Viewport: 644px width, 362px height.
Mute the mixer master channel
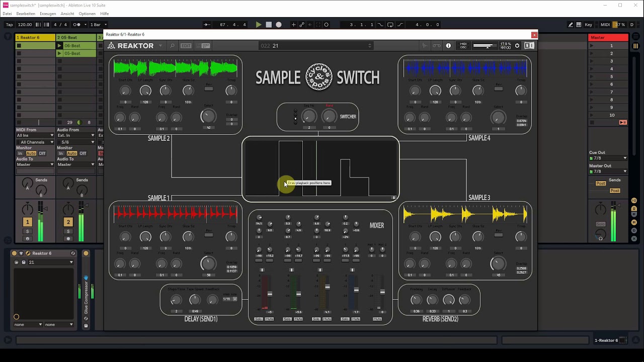coord(377,319)
